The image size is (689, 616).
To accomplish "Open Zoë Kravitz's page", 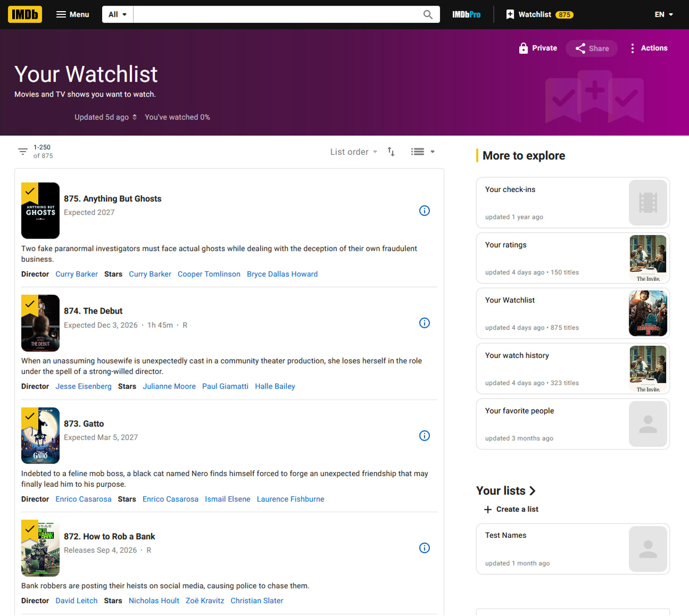I will pyautogui.click(x=205, y=600).
